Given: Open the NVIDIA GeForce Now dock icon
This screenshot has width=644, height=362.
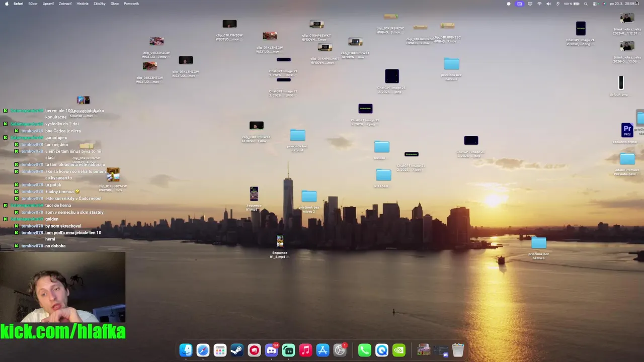Looking at the screenshot, I should click(399, 350).
